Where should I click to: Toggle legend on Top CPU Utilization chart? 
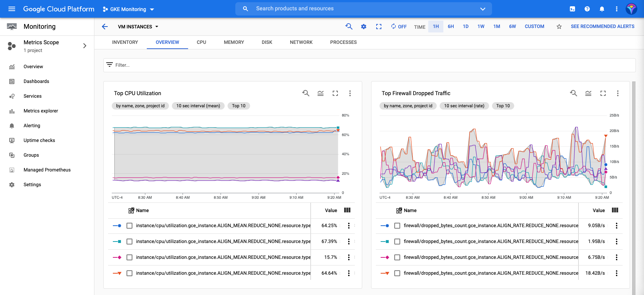click(x=321, y=93)
